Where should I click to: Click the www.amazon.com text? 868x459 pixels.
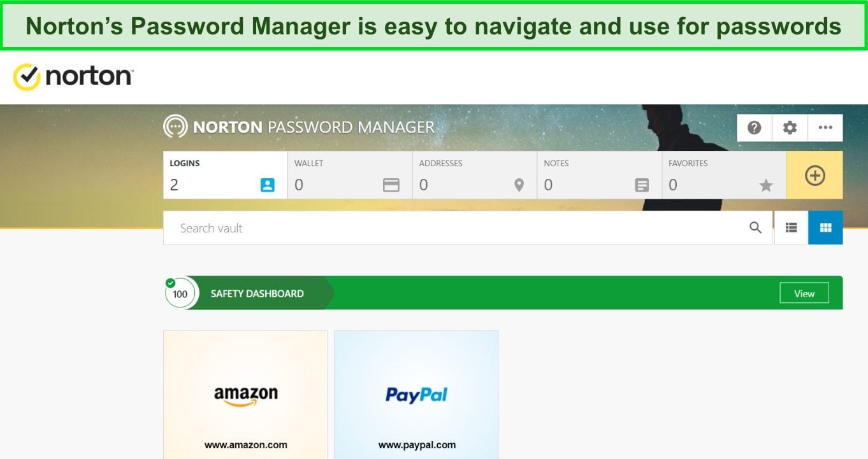coord(246,445)
